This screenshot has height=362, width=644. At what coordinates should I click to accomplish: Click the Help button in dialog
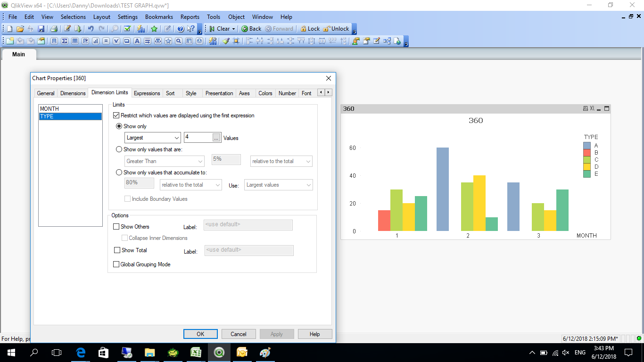click(x=315, y=334)
